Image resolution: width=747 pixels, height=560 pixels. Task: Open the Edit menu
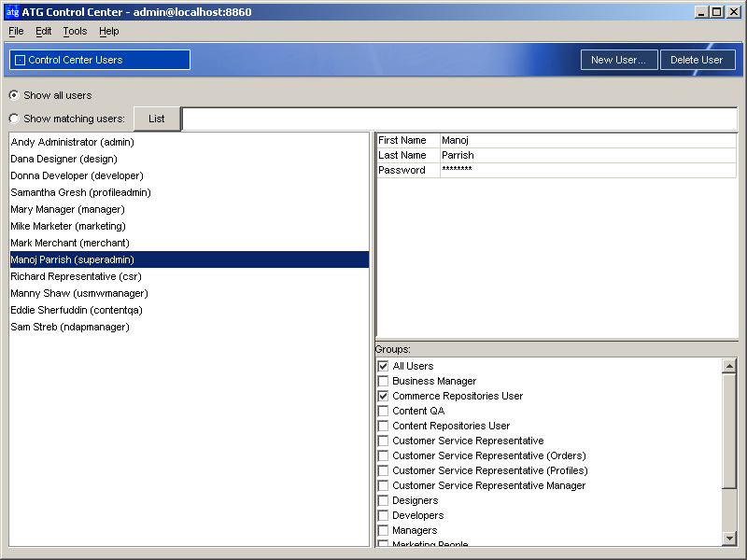click(x=43, y=32)
